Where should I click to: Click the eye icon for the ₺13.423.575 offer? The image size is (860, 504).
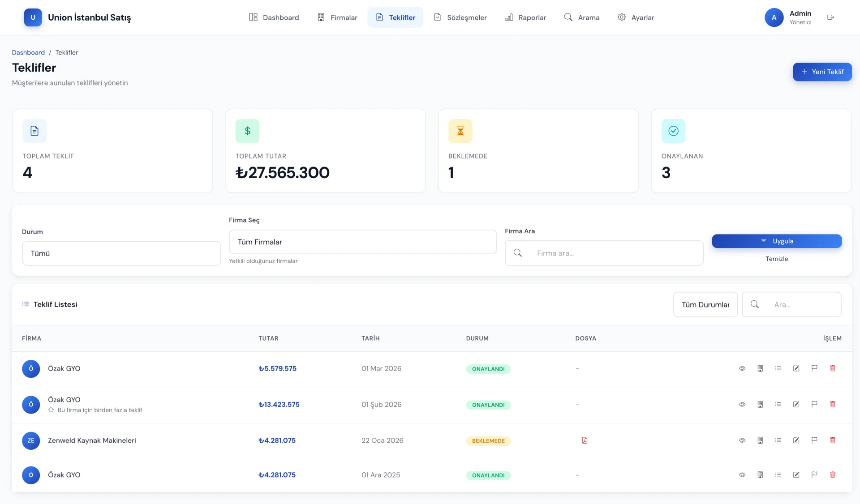click(742, 404)
